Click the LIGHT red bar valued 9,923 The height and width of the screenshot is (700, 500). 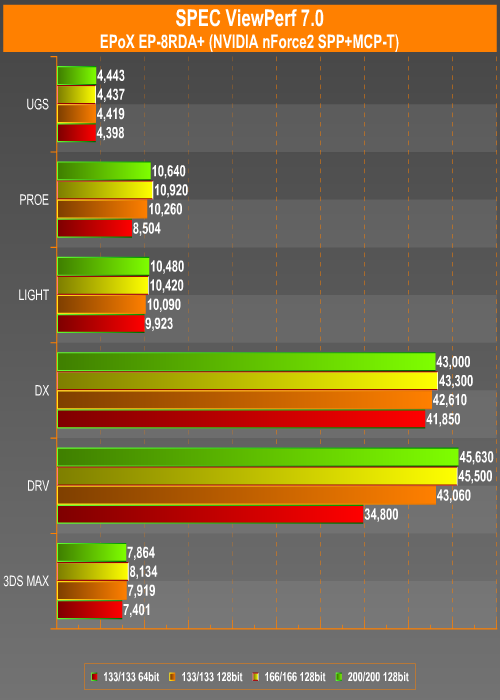pos(101,324)
